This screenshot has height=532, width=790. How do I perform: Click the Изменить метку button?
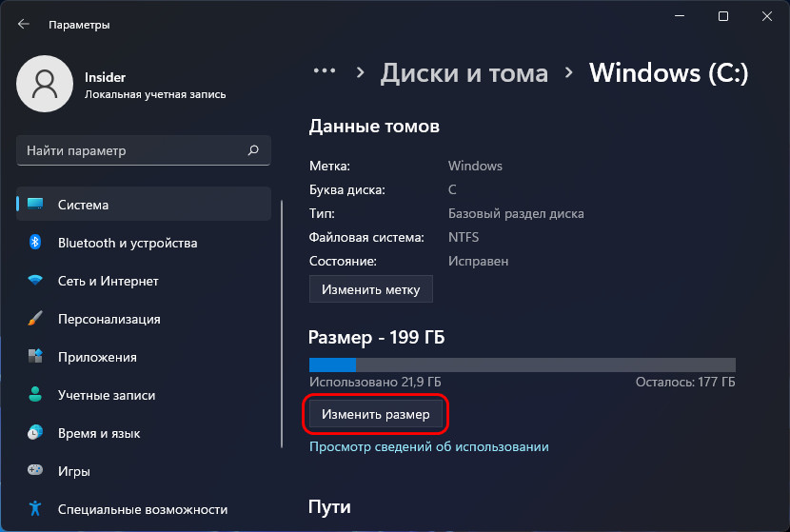click(371, 289)
